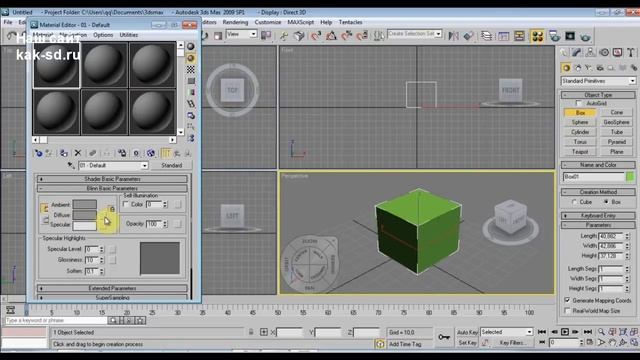
Task: Open Layer Manager from main toolbar
Action: pos(486,36)
